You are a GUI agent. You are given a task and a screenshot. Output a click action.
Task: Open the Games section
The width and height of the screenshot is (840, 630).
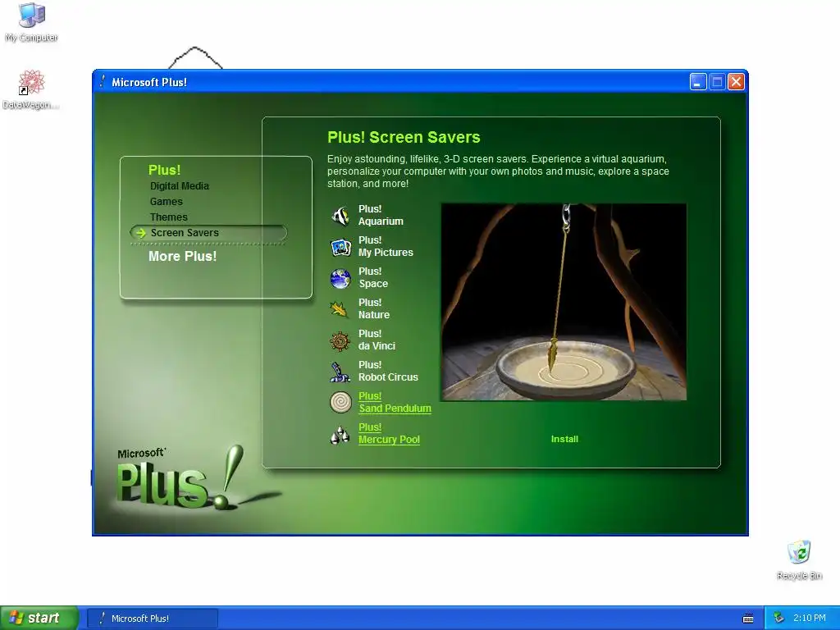(x=166, y=202)
